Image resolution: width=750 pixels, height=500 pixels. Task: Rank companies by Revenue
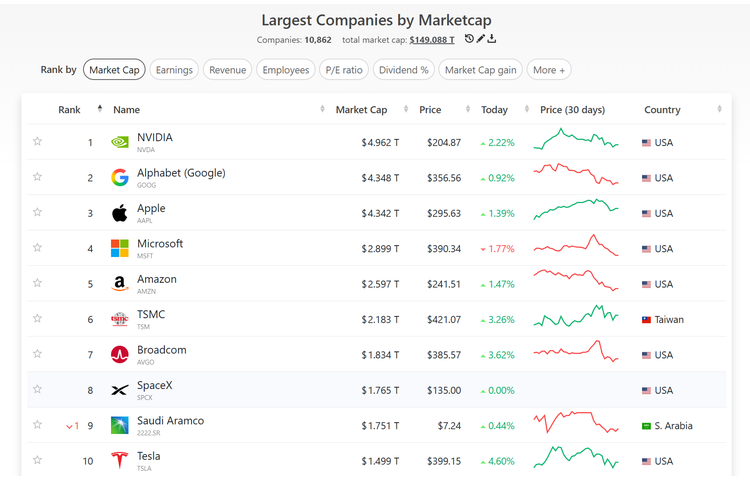[x=227, y=70]
